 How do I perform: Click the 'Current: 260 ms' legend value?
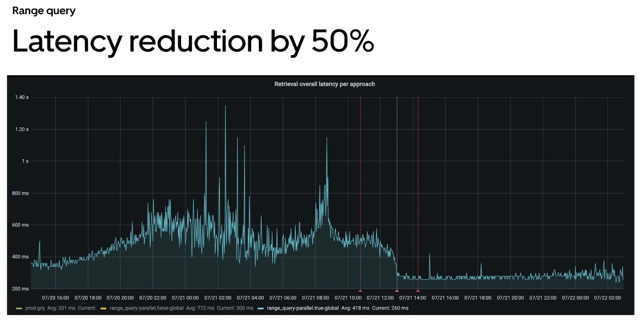point(390,308)
